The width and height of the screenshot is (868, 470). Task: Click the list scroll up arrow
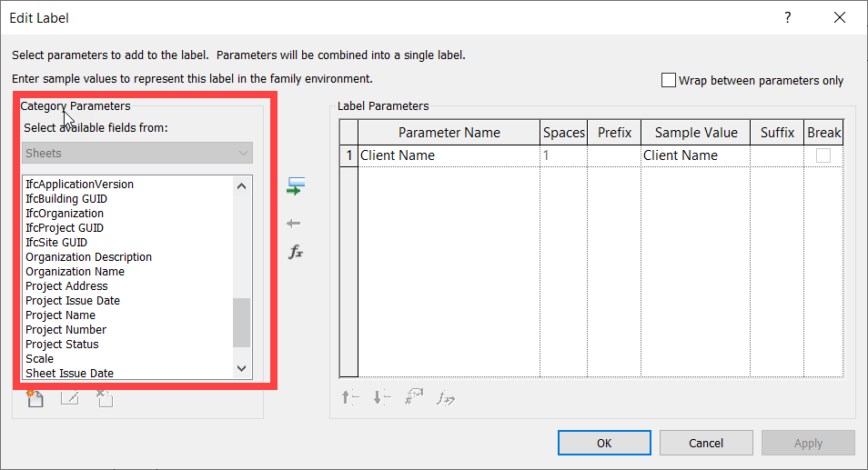241,185
